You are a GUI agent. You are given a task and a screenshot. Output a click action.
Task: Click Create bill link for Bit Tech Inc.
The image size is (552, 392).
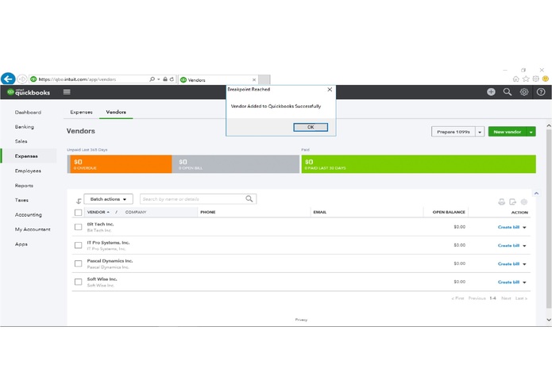508,227
